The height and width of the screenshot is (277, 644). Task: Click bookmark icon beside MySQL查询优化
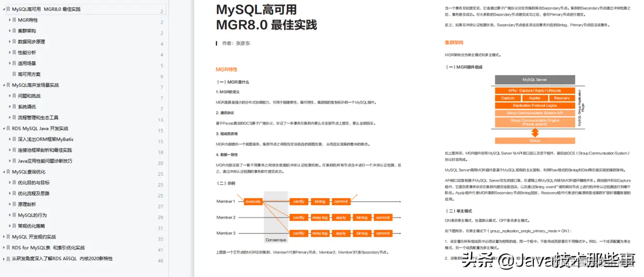coord(9,172)
